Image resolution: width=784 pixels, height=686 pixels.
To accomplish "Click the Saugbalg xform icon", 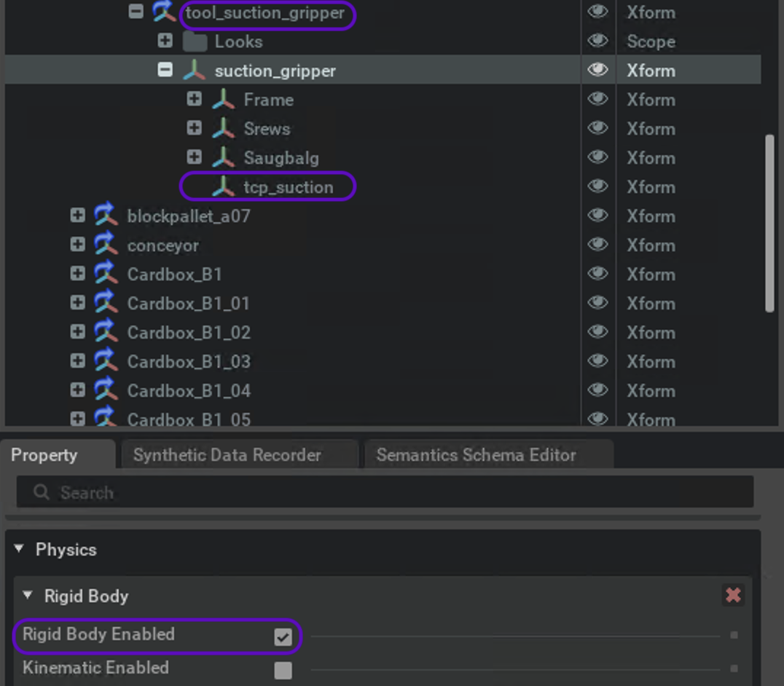I will pos(223,158).
